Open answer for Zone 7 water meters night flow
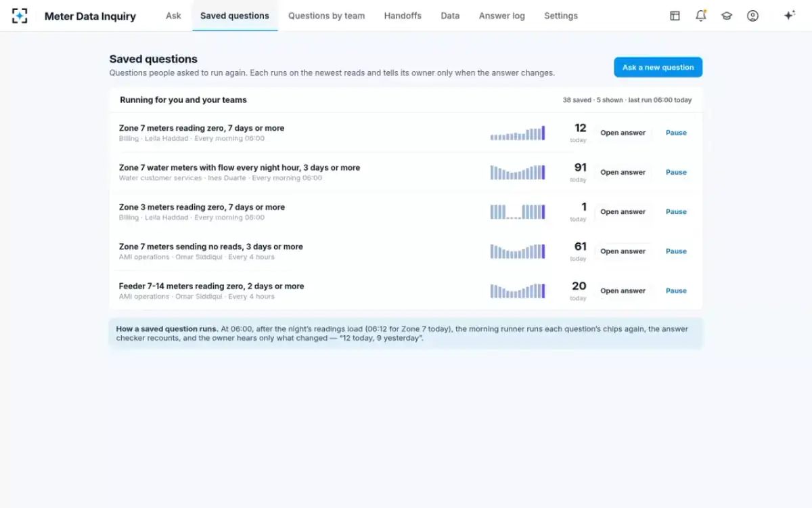The width and height of the screenshot is (812, 508). [623, 172]
